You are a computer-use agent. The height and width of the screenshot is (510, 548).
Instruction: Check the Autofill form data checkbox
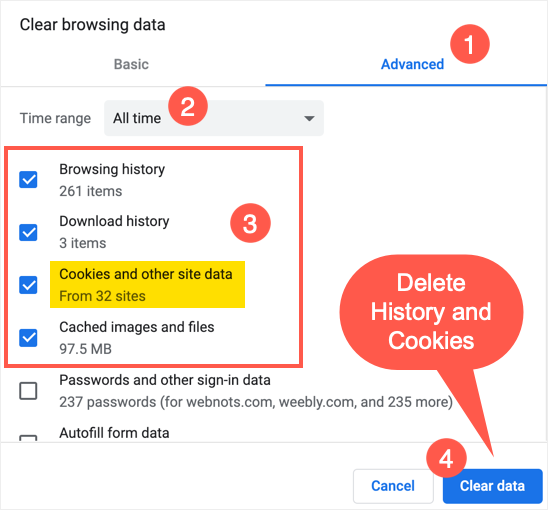[28, 438]
